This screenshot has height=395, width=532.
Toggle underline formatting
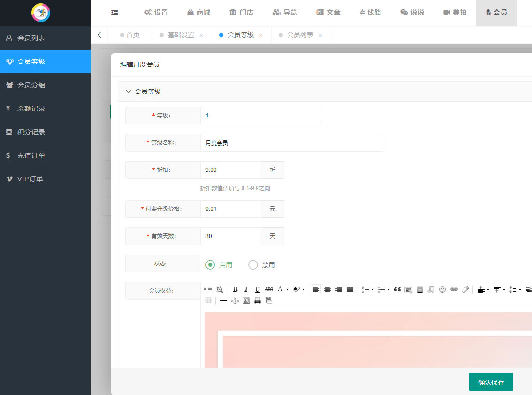pyautogui.click(x=258, y=289)
